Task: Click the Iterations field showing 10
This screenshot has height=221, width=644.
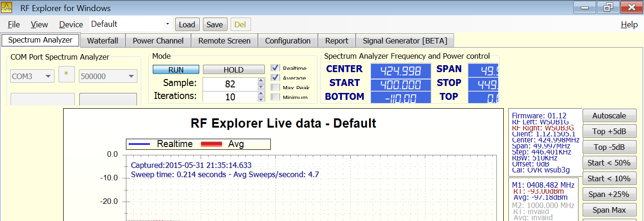Action: (x=230, y=97)
